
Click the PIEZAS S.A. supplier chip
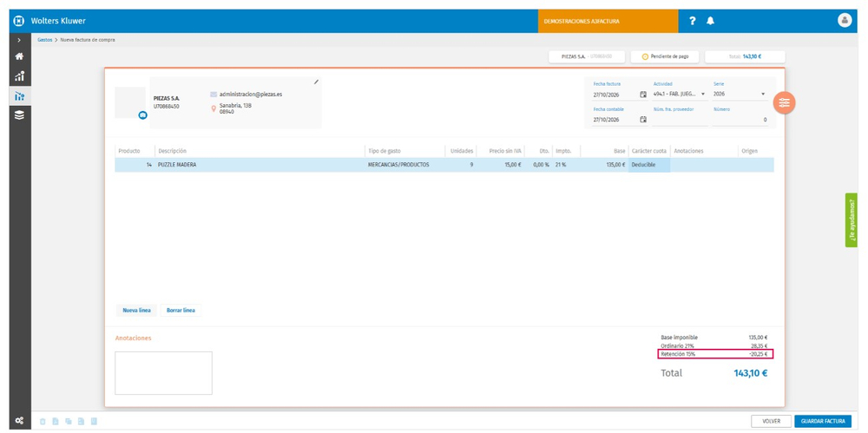[587, 56]
